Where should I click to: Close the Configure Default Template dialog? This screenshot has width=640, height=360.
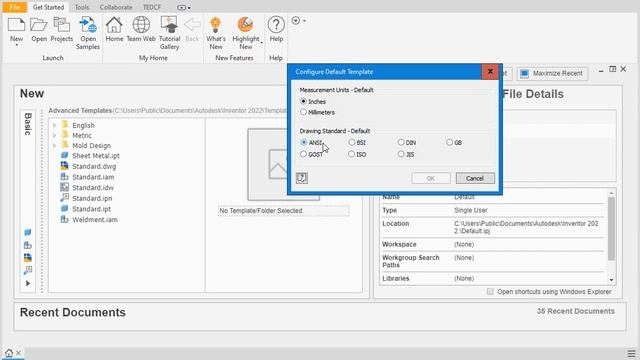pos(490,71)
